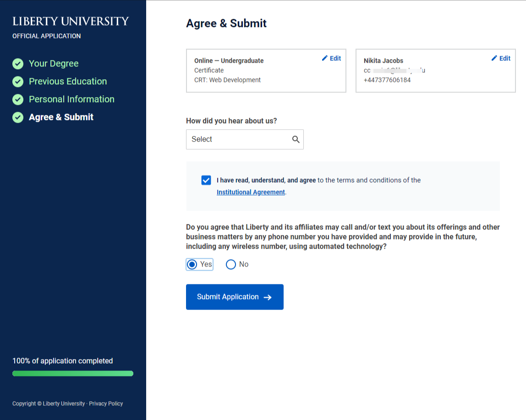Screen dimensions: 526x420
Task: Click the pencil icon on the degree card
Action: point(324,58)
